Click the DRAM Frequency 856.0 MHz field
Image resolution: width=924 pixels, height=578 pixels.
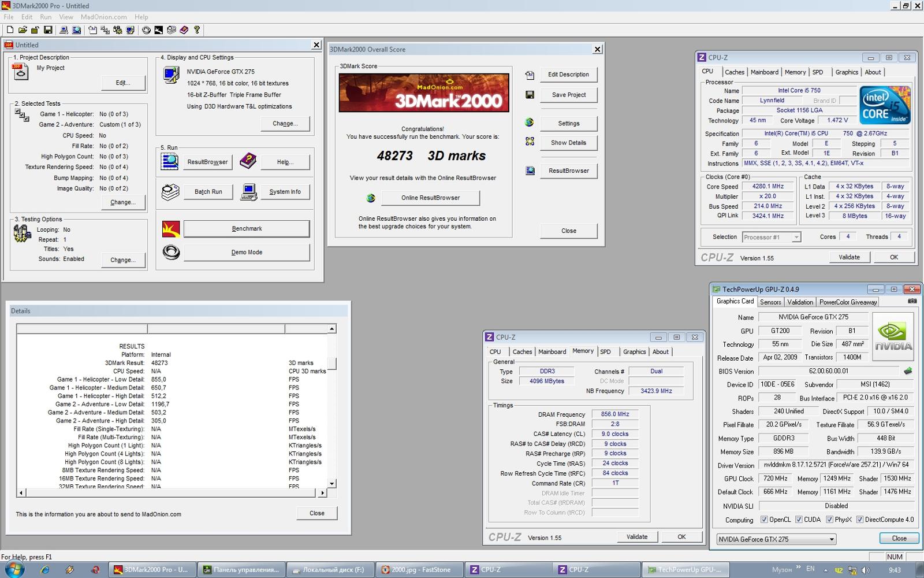pyautogui.click(x=615, y=414)
